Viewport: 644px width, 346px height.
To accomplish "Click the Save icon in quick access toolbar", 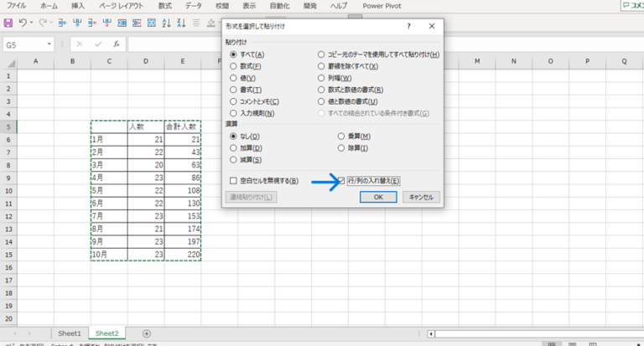I will click(8, 22).
